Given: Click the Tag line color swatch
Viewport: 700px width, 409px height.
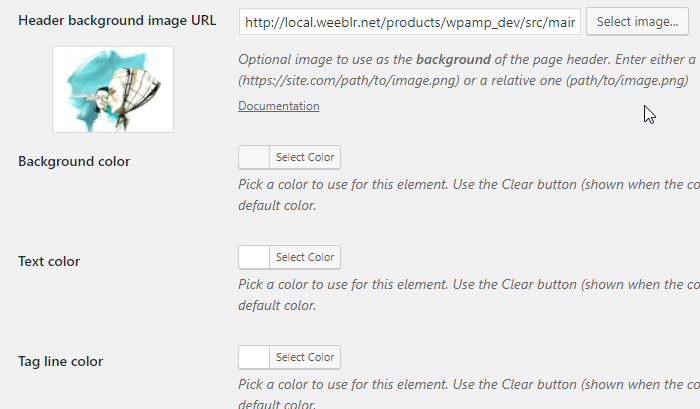Looking at the screenshot, I should click(x=254, y=357).
